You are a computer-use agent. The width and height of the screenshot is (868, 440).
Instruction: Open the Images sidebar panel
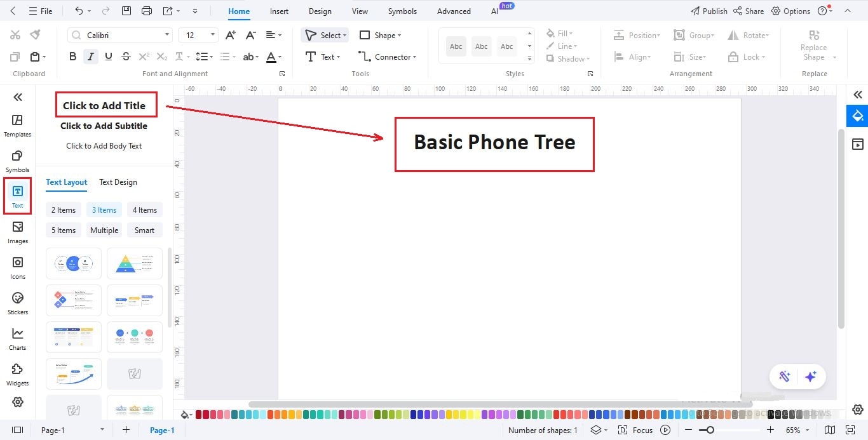pos(17,232)
